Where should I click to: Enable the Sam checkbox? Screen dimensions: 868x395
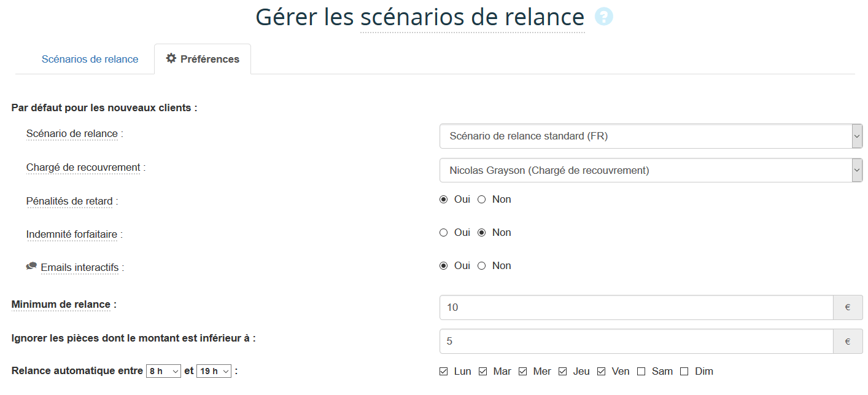pos(641,372)
